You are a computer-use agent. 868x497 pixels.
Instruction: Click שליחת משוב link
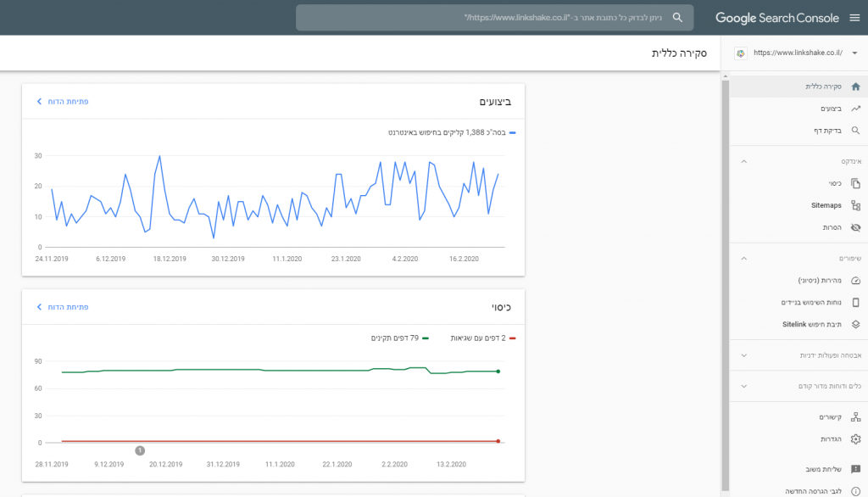click(x=798, y=469)
